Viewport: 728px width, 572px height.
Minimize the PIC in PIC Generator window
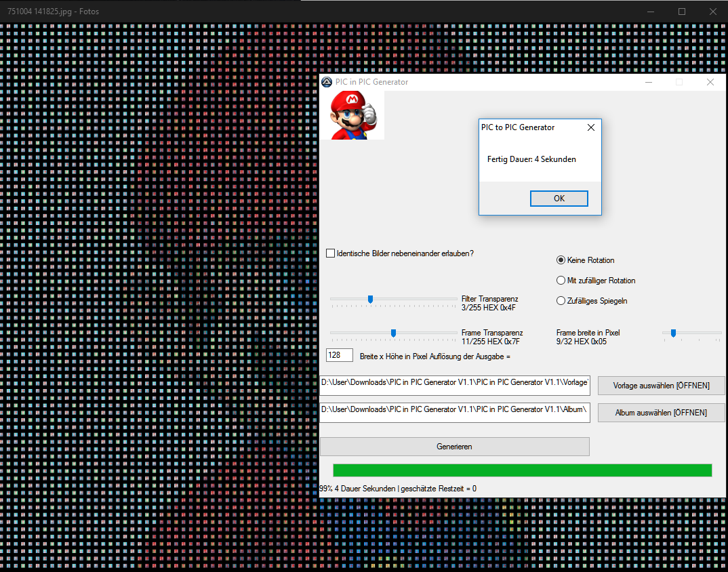pos(649,82)
